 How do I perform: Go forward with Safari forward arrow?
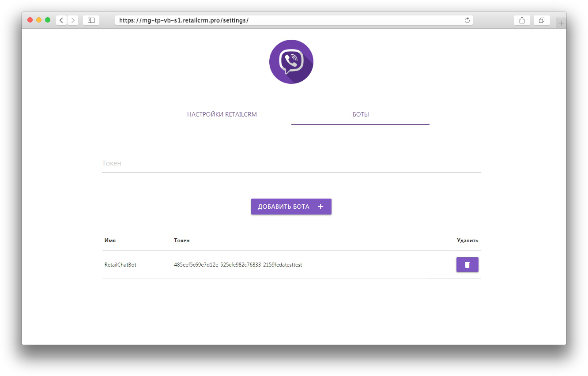coord(73,20)
